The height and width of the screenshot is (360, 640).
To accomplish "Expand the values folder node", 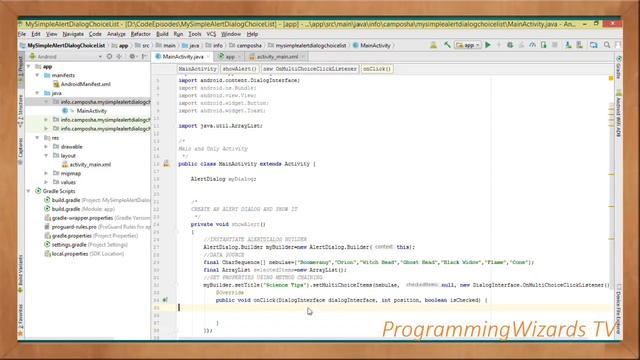I will click(46, 182).
